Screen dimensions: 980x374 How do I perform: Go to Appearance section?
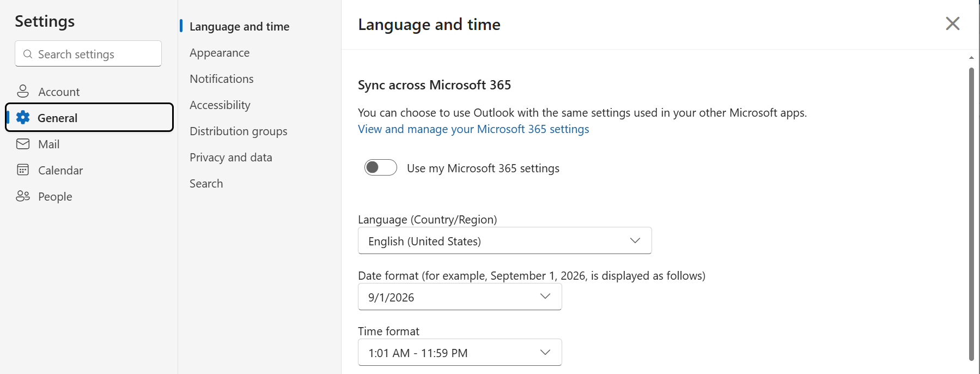220,52
